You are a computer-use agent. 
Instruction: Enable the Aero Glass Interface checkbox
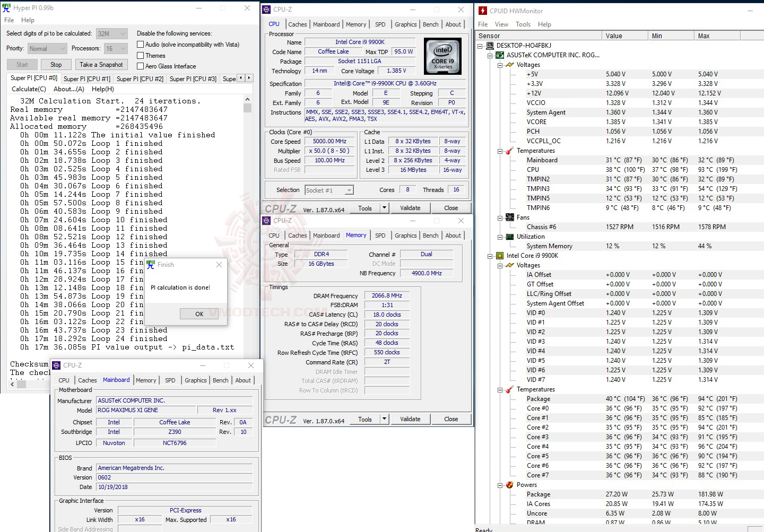[x=141, y=66]
